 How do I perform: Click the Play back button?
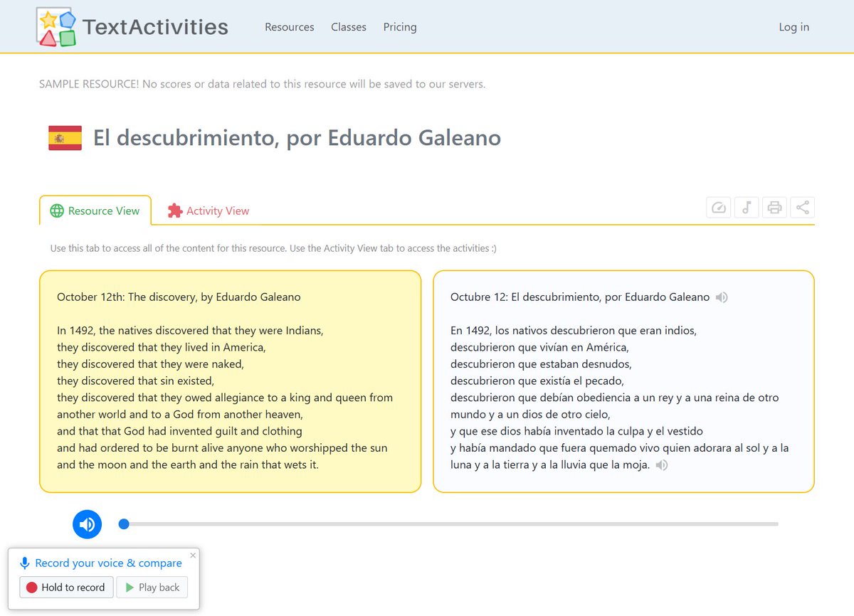(x=152, y=588)
